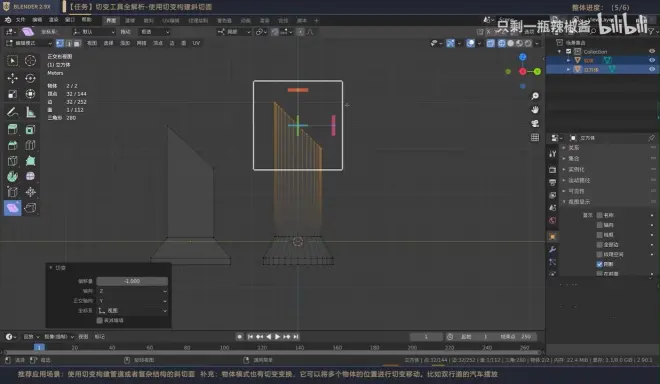The height and width of the screenshot is (384, 660).
Task: Open the Modifier wrench properties tab
Action: coord(552,249)
